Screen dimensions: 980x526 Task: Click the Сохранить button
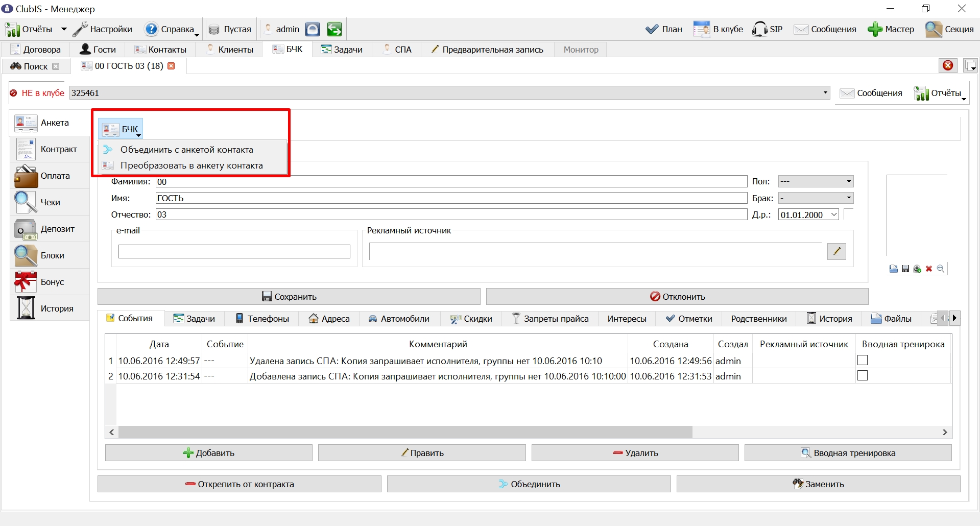pyautogui.click(x=289, y=296)
